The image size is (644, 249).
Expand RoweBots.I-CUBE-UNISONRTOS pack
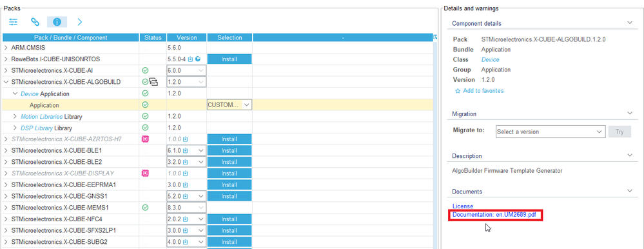pos(6,59)
